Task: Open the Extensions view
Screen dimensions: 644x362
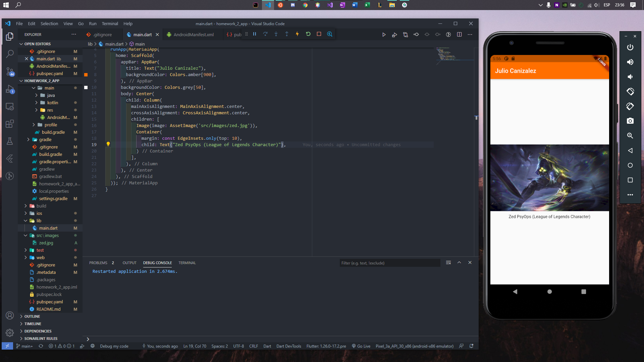Action: click(10, 124)
